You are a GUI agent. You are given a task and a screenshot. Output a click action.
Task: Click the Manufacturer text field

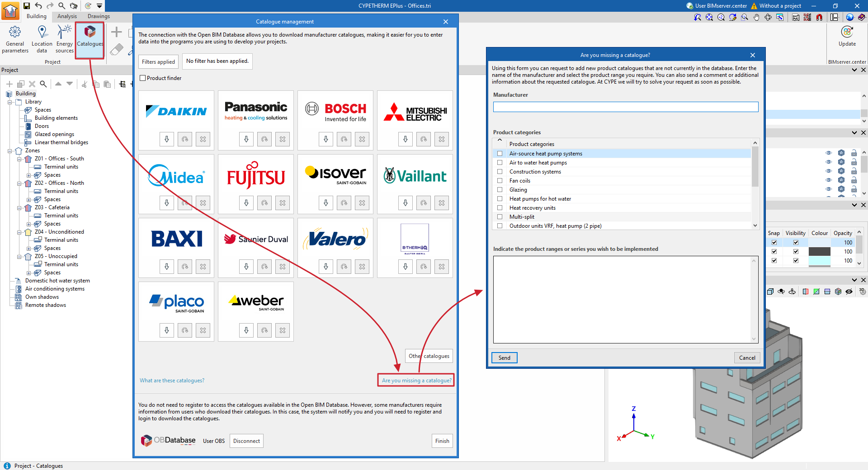[x=625, y=107]
